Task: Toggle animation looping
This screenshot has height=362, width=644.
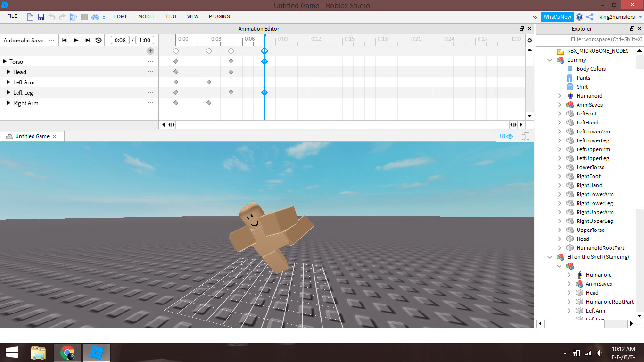Action: pyautogui.click(x=99, y=40)
